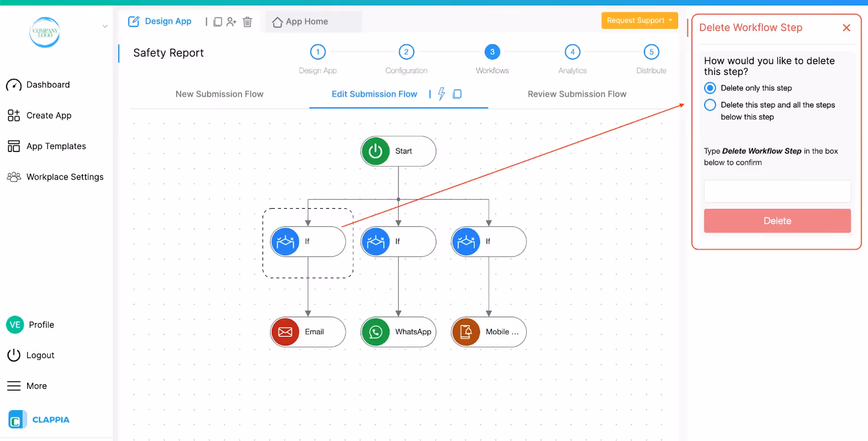Click the App Home house icon
This screenshot has height=441, width=868.
click(x=277, y=22)
